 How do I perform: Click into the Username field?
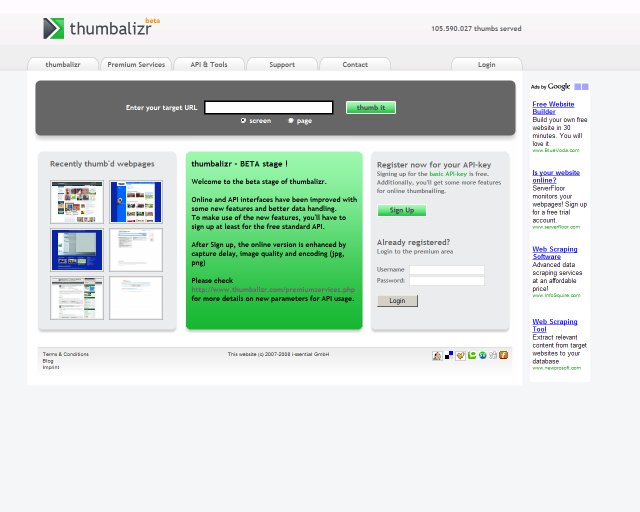tap(447, 270)
